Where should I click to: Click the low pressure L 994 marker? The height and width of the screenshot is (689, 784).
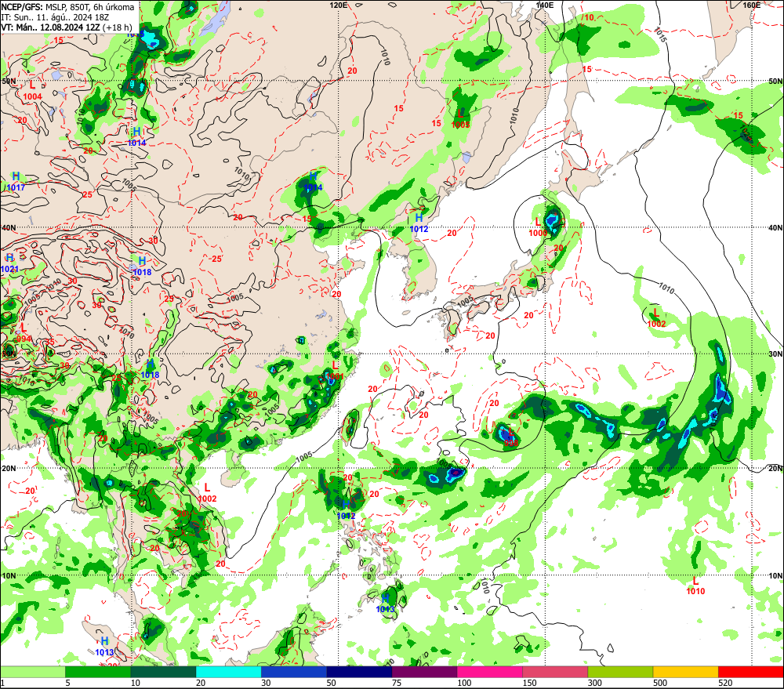[24, 333]
